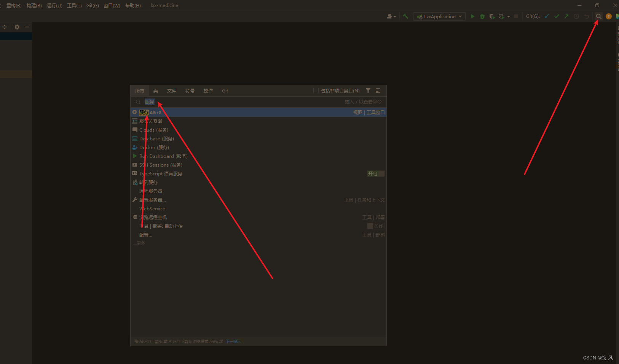Switch to Git tab in search popup
Screen dimensions: 619x364
coord(225,91)
